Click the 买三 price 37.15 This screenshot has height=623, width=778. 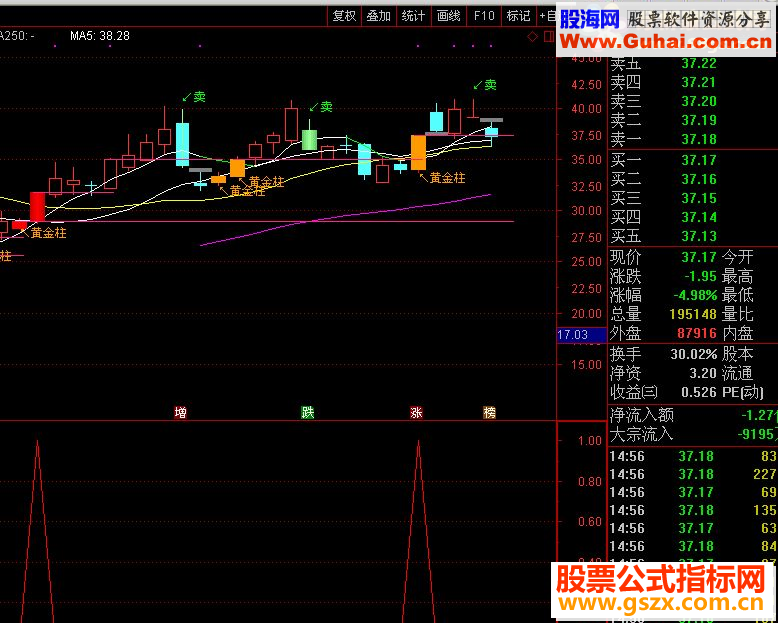click(699, 198)
